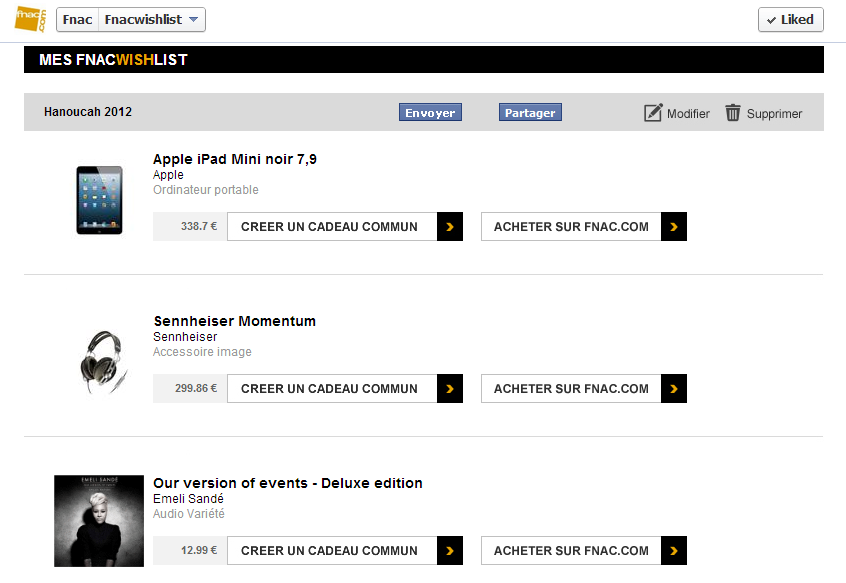The height and width of the screenshot is (583, 846).
Task: Click the Fnac logo icon
Action: click(30, 19)
